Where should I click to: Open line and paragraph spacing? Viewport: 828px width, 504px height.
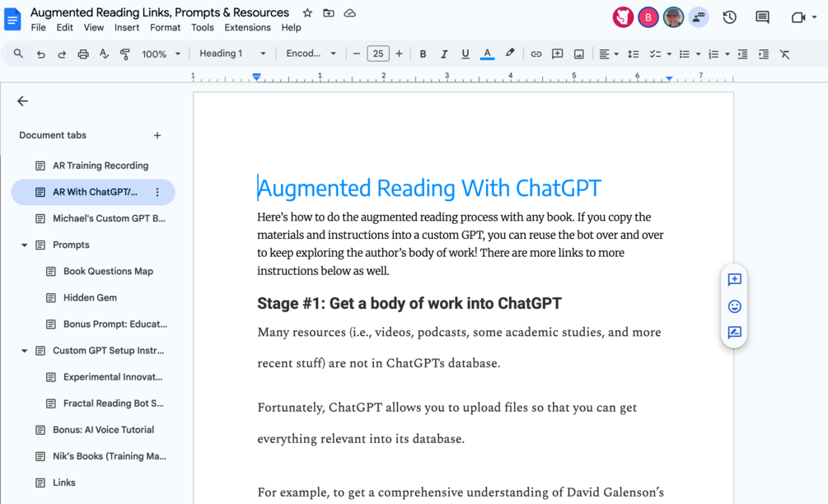coord(633,54)
